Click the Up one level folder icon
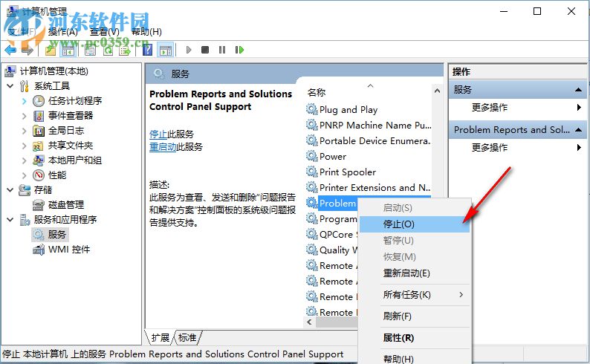This screenshot has height=364, width=590. (x=51, y=50)
